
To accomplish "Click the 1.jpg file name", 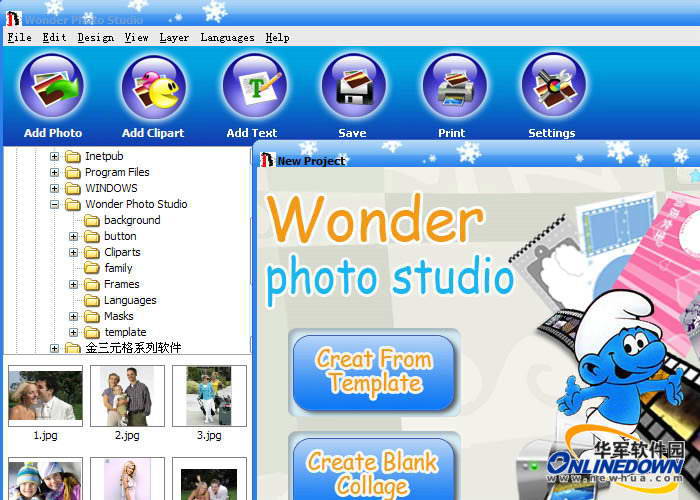I will pos(46,435).
